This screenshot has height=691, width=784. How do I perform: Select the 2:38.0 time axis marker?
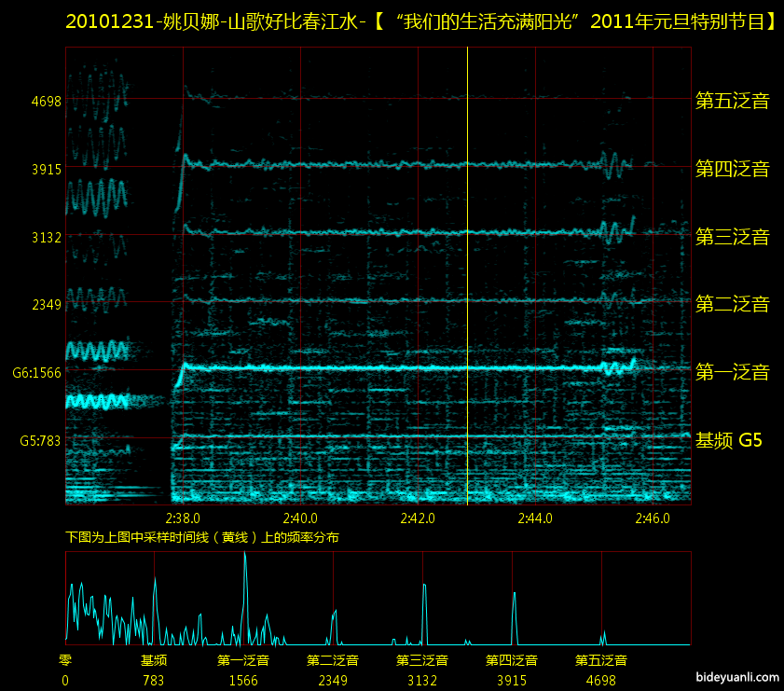coord(183,518)
